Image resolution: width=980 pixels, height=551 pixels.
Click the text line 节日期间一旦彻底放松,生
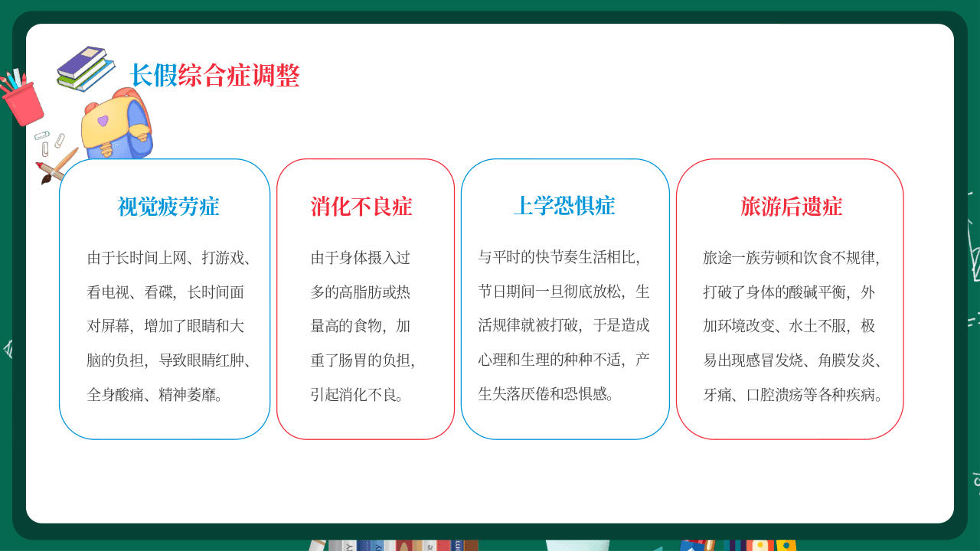[x=564, y=292]
